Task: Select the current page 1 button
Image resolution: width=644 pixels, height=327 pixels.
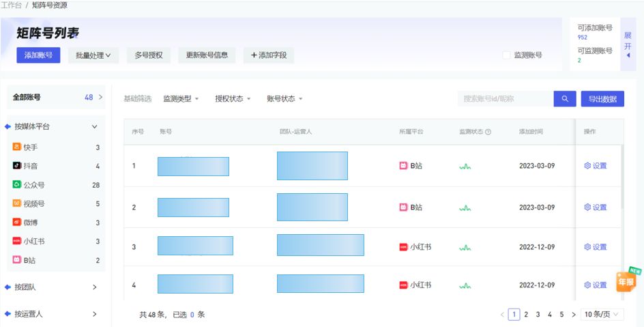Action: pos(514,315)
